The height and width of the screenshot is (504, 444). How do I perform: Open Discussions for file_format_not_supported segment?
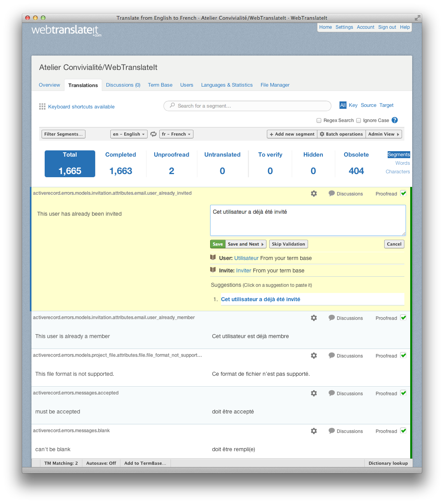346,356
